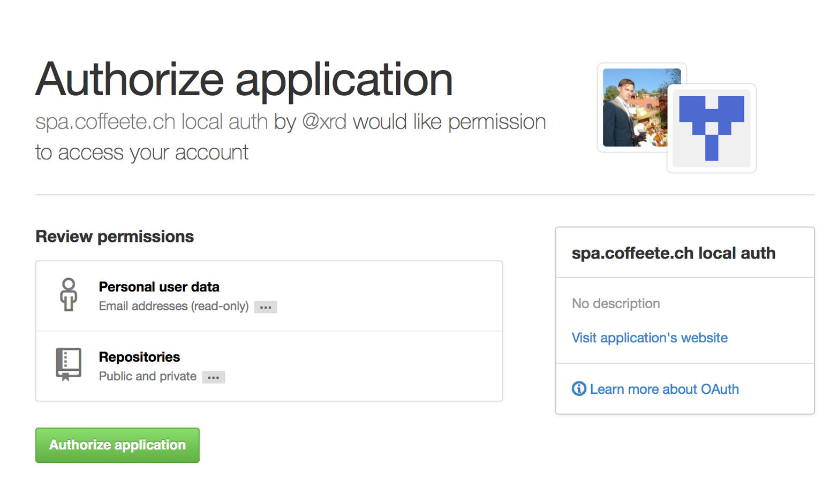Screen dimensions: 838x504
Task: Click the Review permissions heading
Action: [x=115, y=236]
